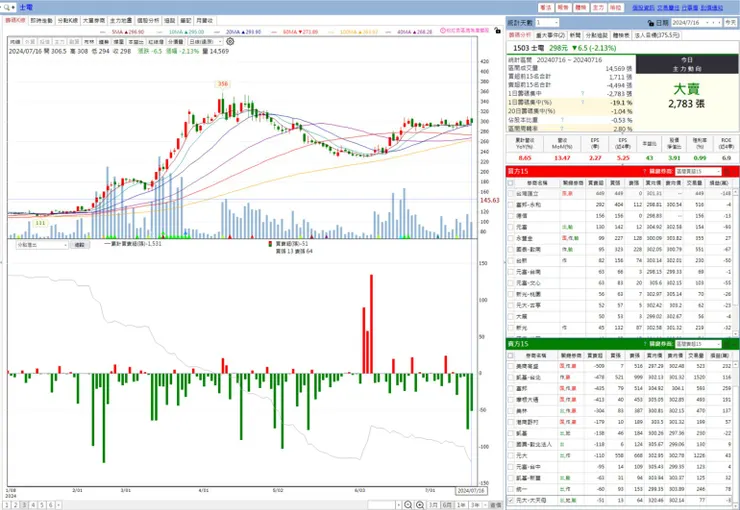
Task: Check the 摩根大通 seller row checkbox
Action: point(511,400)
